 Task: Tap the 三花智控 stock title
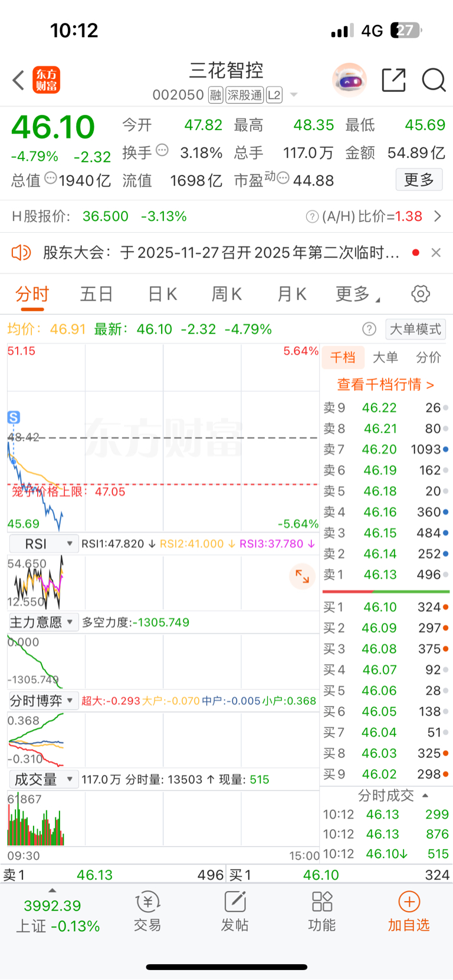(x=226, y=71)
